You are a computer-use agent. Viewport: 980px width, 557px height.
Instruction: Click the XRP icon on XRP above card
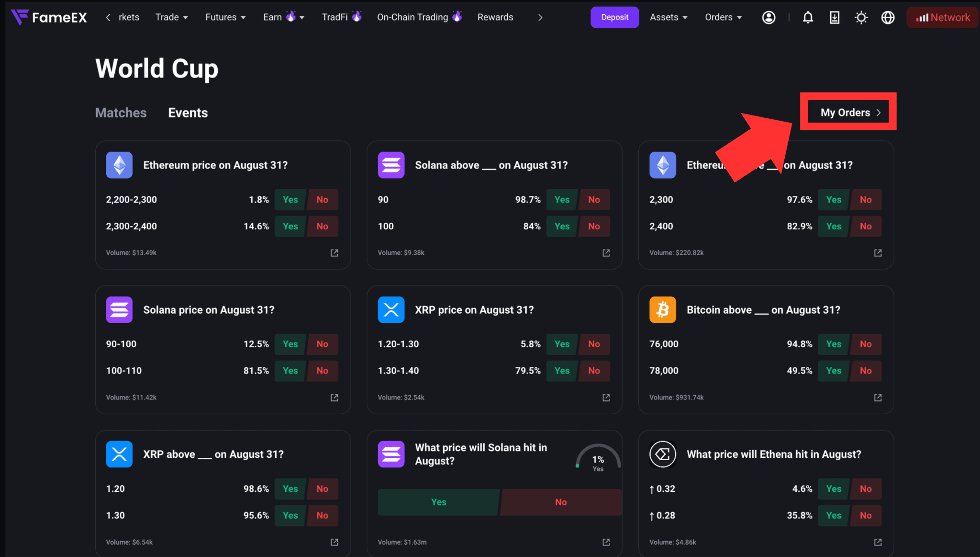119,454
